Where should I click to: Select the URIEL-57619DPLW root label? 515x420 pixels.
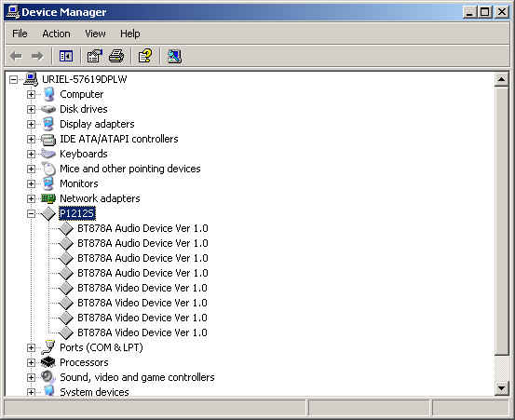click(85, 79)
